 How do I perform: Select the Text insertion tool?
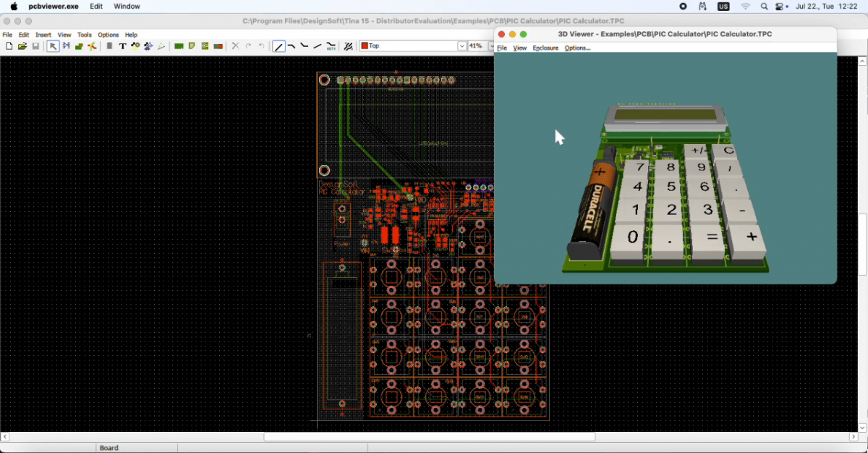pos(123,46)
